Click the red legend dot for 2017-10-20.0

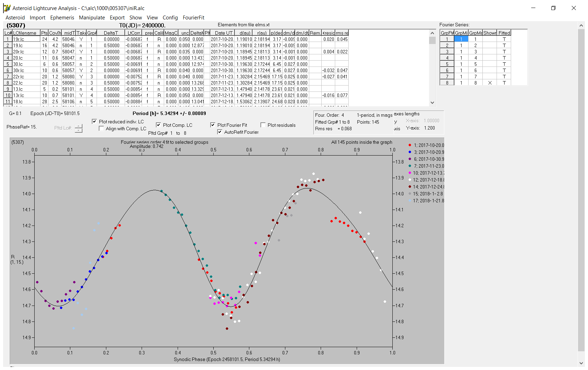[410, 145]
